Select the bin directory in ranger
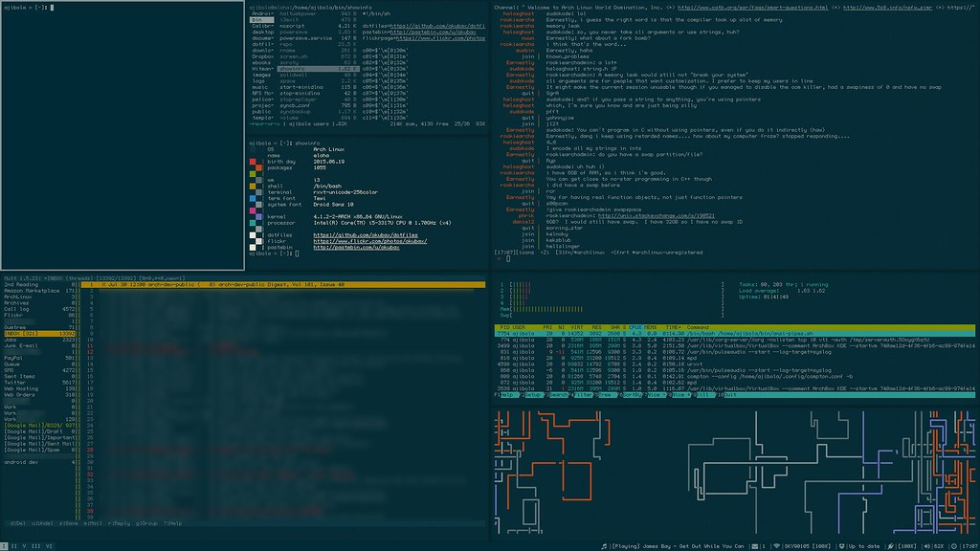The image size is (980, 551). (x=262, y=20)
